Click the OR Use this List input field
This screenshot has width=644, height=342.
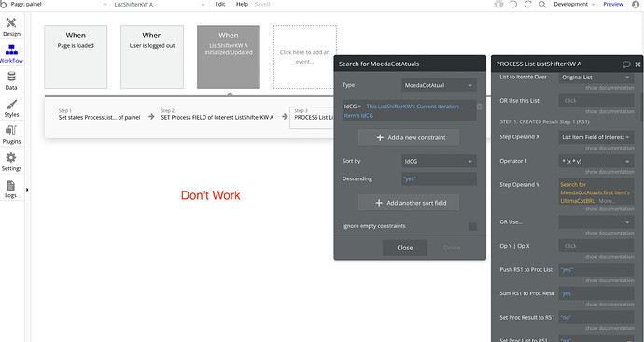click(596, 101)
